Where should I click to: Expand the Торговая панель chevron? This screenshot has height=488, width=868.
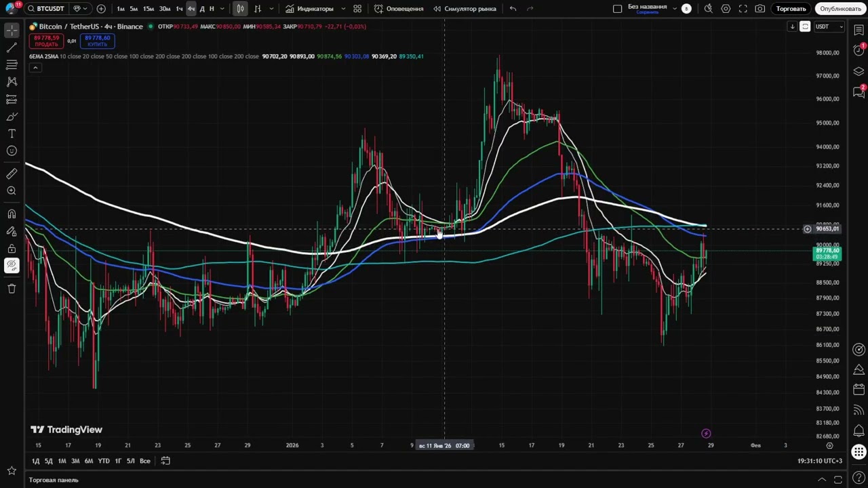point(822,480)
